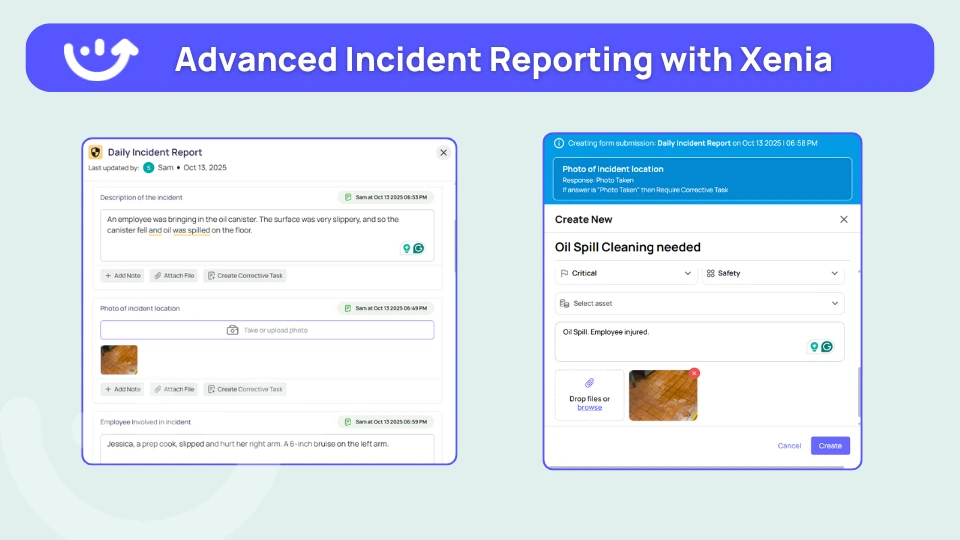This screenshot has width=960, height=540.
Task: Click the Description of the incident label
Action: tap(141, 198)
